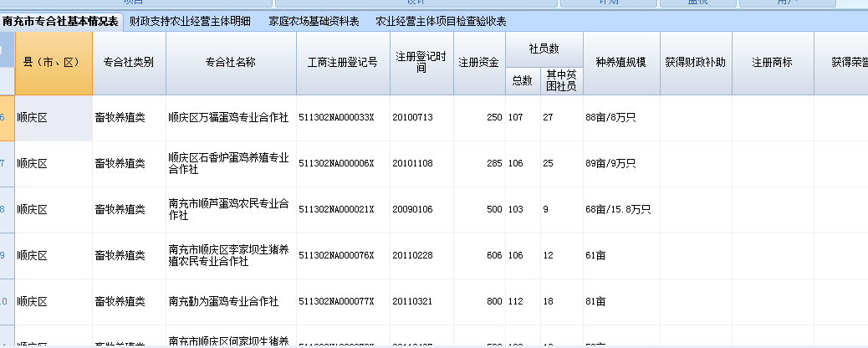Screen dimensions: 868x348
Task: Click cell 南充市顺芦蛋鸡农民专业合作社
Action: pos(231,209)
